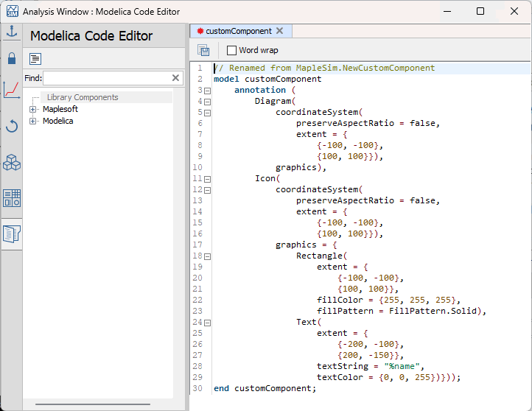Fold the Text block at line 24
This screenshot has height=411, width=532.
click(x=207, y=323)
